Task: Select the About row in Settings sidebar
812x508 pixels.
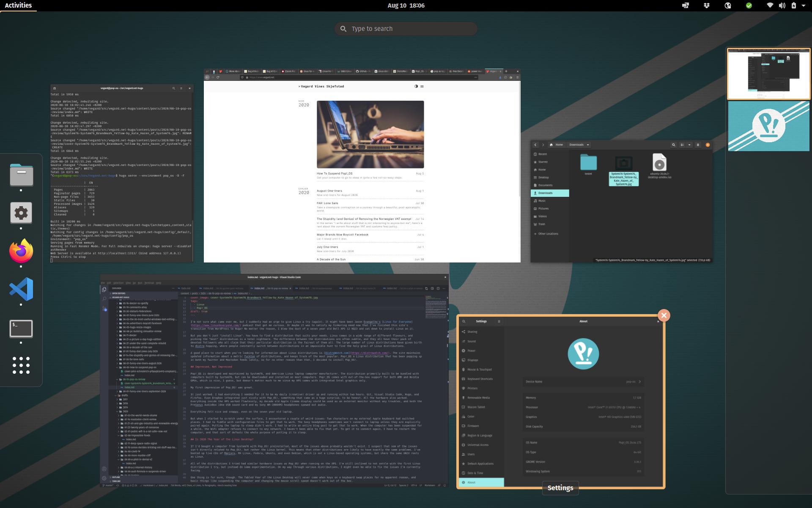Action: click(x=481, y=482)
